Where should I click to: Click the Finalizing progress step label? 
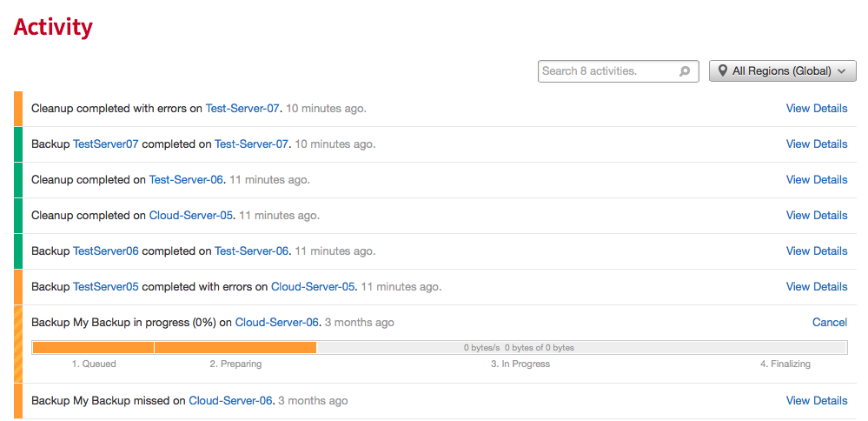click(785, 364)
